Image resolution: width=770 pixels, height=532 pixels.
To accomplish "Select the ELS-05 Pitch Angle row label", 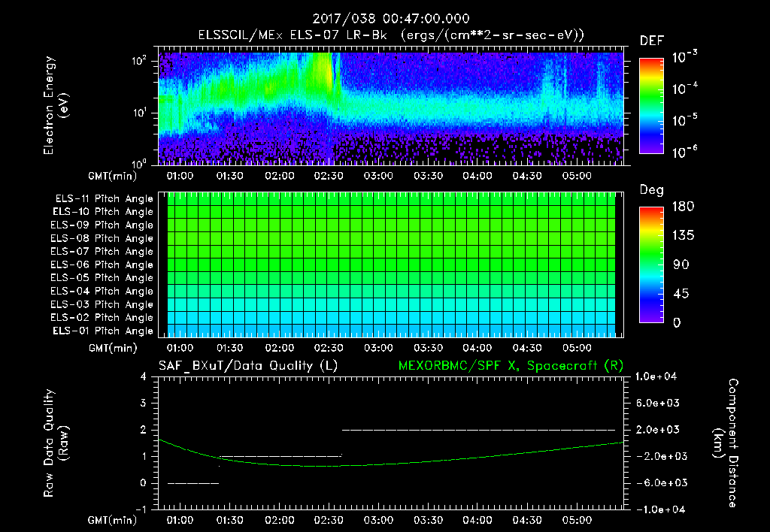I will coord(102,278).
